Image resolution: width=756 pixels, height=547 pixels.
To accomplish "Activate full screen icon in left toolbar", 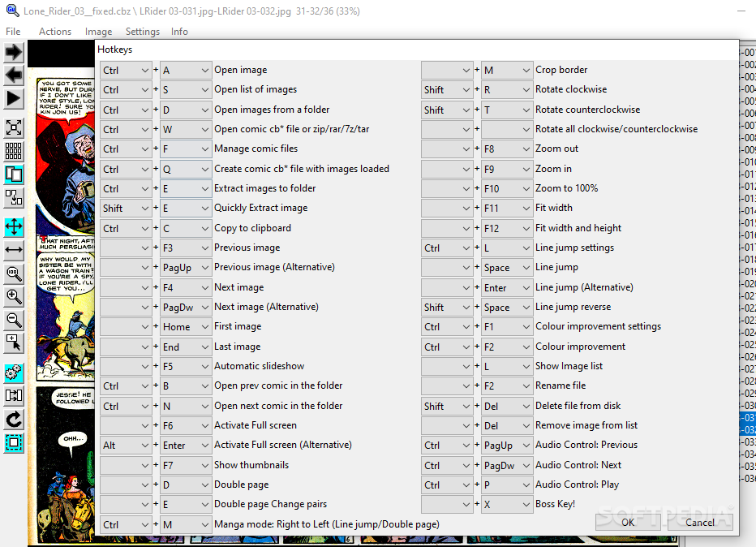I will point(14,127).
